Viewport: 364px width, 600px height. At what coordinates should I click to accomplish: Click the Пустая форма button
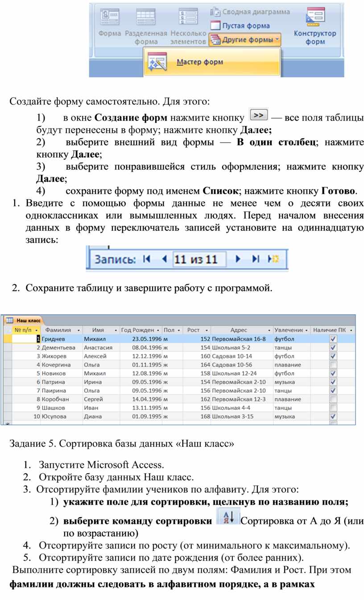point(240,25)
